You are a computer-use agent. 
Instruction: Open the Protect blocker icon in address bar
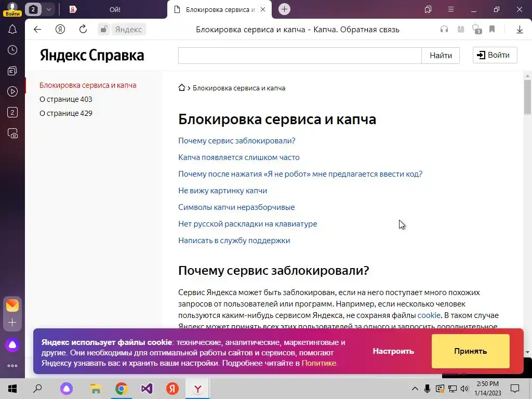(477, 30)
